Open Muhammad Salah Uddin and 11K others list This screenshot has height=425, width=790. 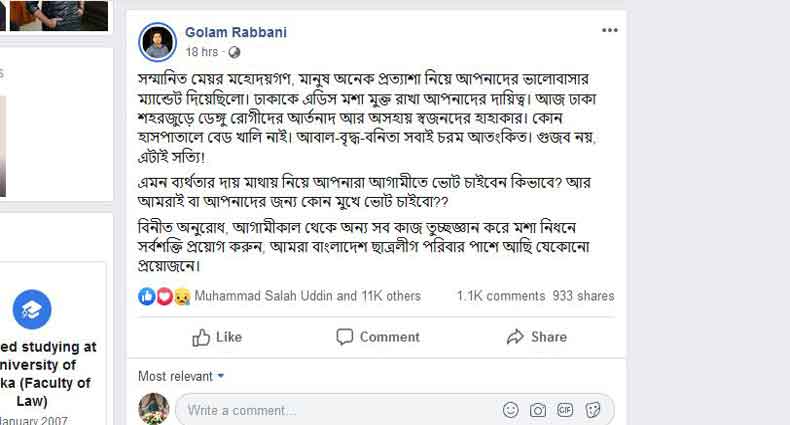308,296
